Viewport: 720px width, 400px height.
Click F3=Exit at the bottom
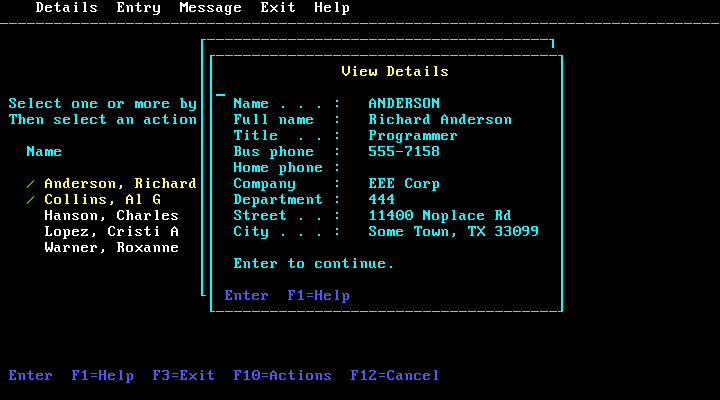183,376
